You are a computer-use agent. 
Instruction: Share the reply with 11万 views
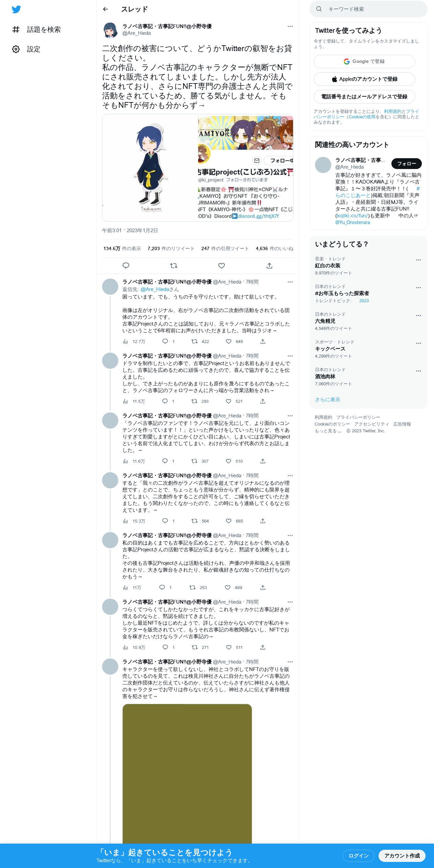263,587
